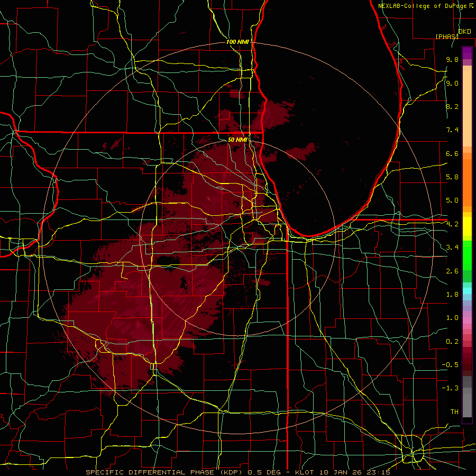Click the 1.8 value on the scale
476x476 pixels.
452,295
